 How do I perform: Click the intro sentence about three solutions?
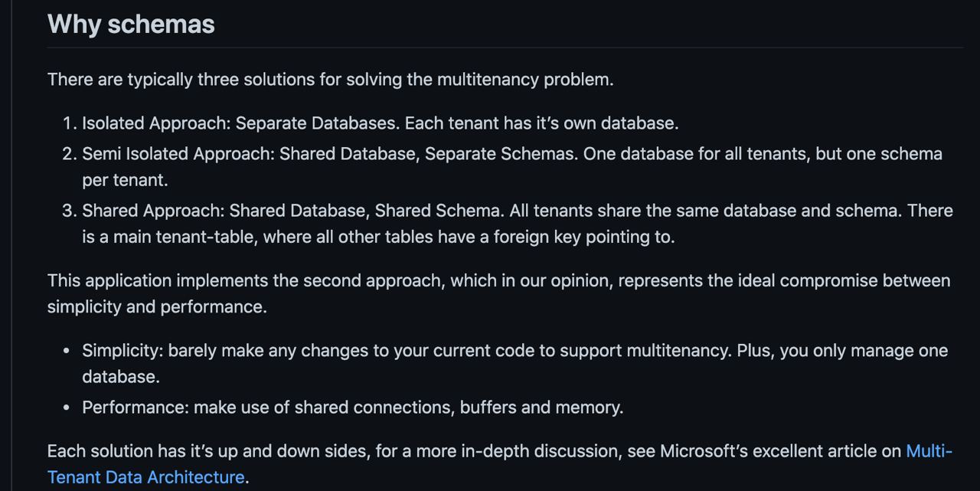(x=331, y=80)
